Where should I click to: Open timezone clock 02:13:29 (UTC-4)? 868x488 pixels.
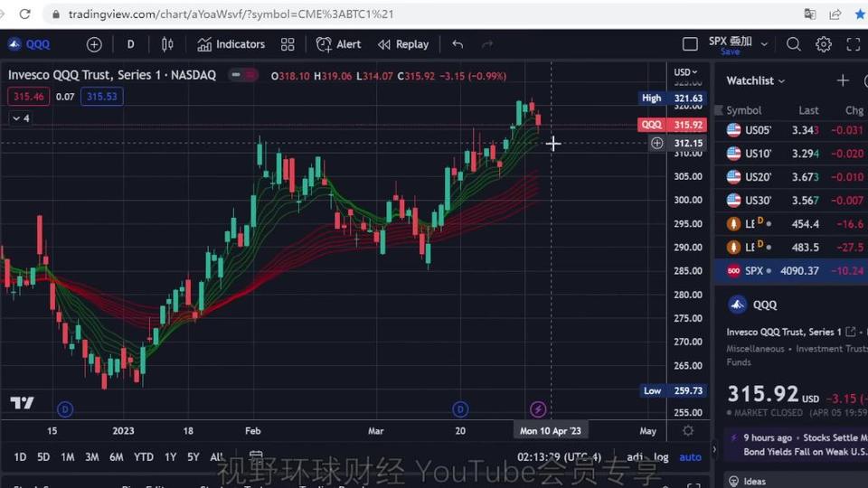pos(559,457)
